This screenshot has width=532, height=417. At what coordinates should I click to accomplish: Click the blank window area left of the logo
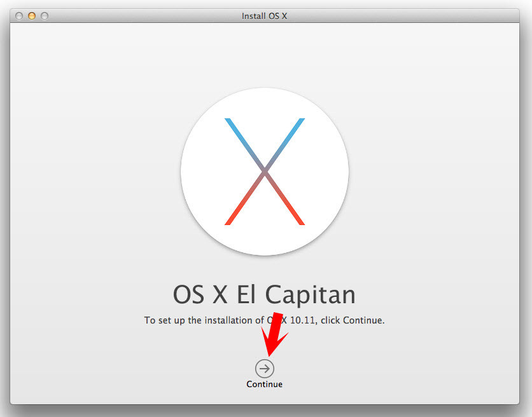(x=95, y=172)
